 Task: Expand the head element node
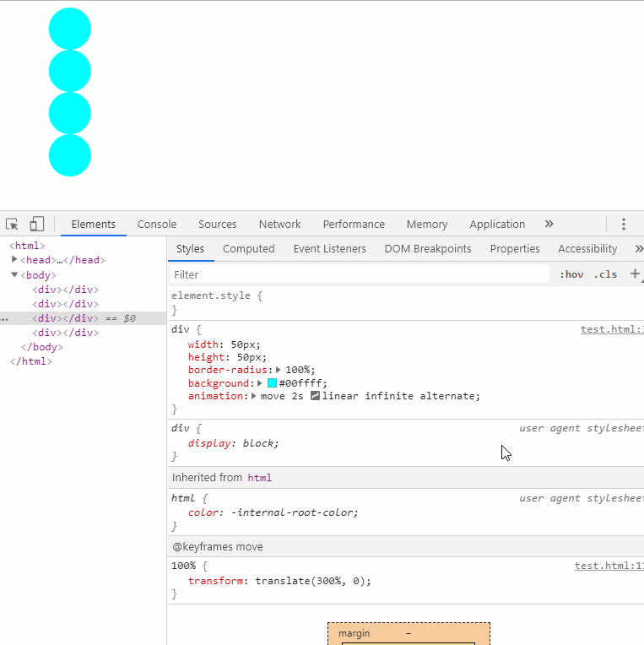[x=14, y=259]
